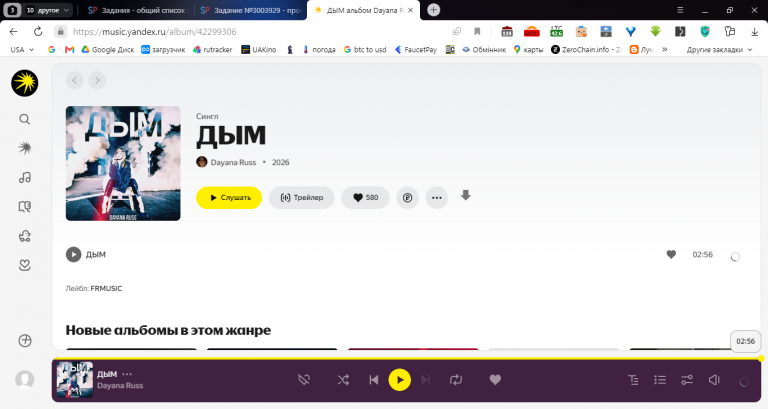The height and width of the screenshot is (409, 768).
Task: Switch to Задания - общий список tab
Action: [x=139, y=10]
